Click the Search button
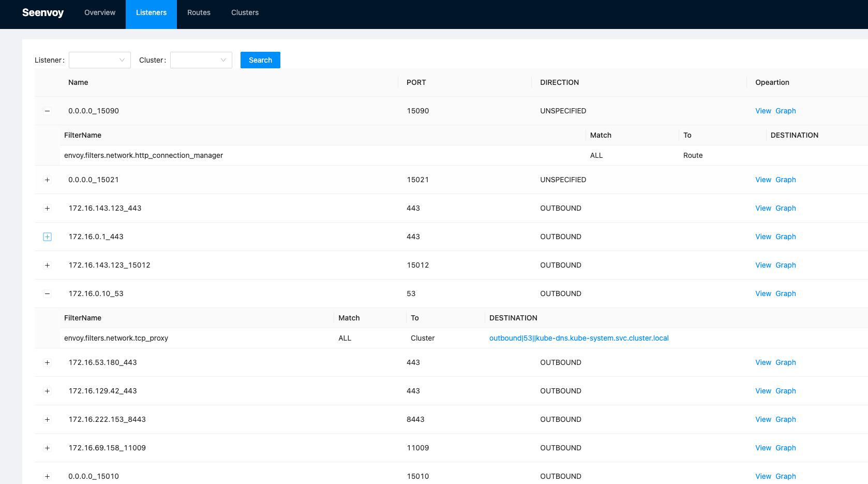This screenshot has height=484, width=868. 260,60
